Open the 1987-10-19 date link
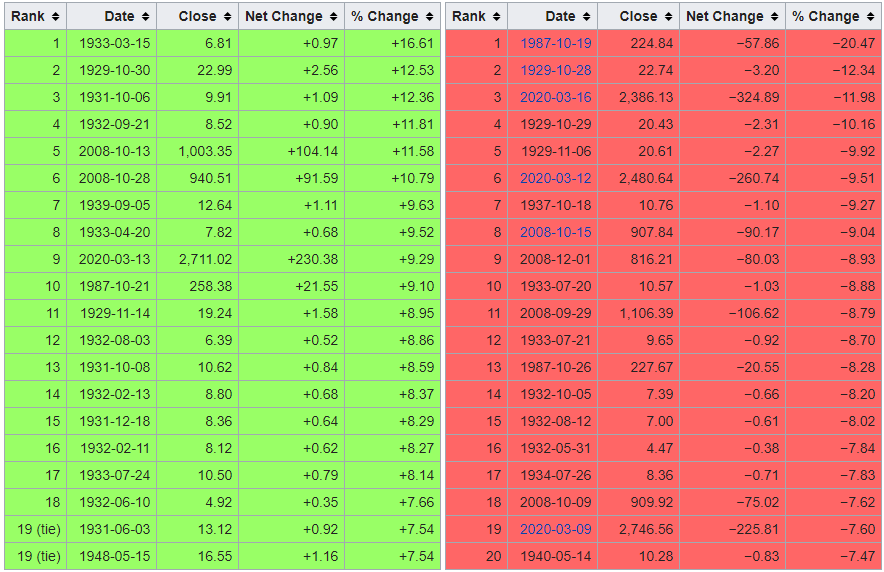 click(555, 43)
